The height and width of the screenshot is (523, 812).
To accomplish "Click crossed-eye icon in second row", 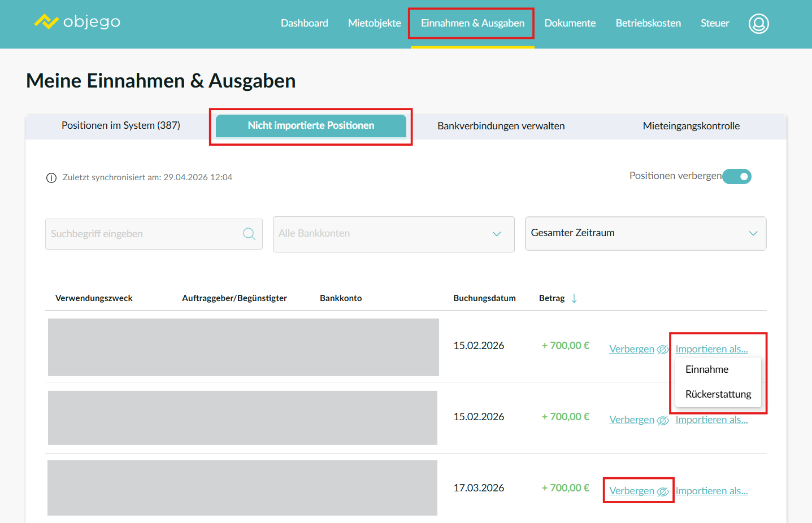I will pyautogui.click(x=663, y=420).
